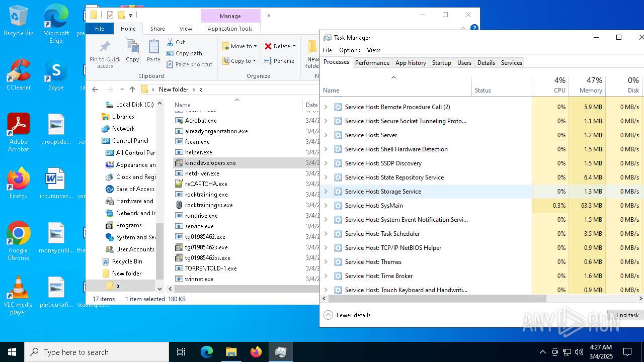Select Network in navigation pane

(x=123, y=129)
